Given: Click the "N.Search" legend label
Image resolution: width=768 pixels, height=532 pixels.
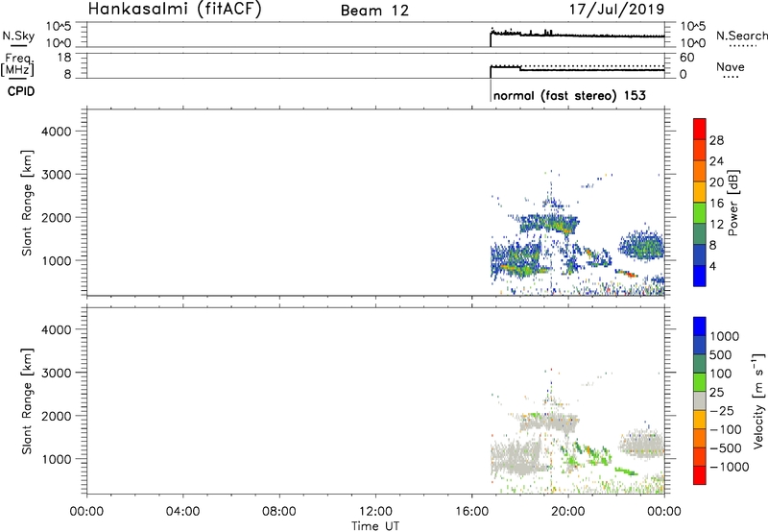Looking at the screenshot, I should 741,36.
